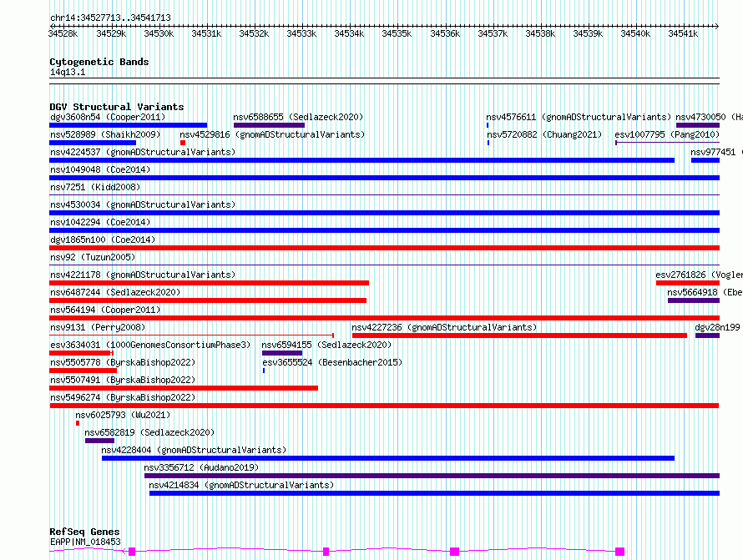Click the leftmost EAPP exon box

132,552
